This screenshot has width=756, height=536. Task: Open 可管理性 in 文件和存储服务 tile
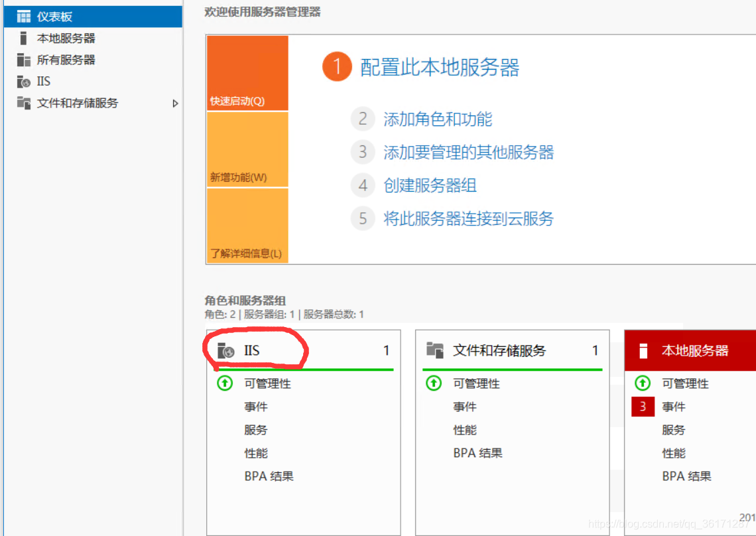point(476,383)
